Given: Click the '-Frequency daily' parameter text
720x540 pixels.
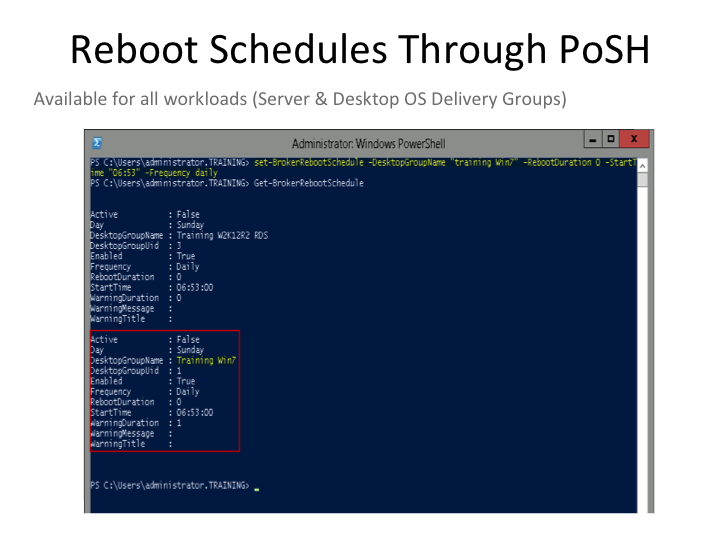Looking at the screenshot, I should point(181,173).
